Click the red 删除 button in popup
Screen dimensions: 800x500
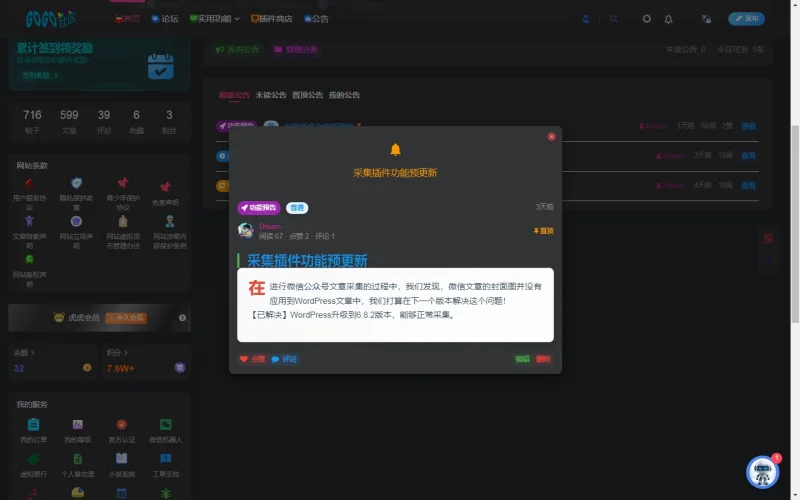pos(543,359)
